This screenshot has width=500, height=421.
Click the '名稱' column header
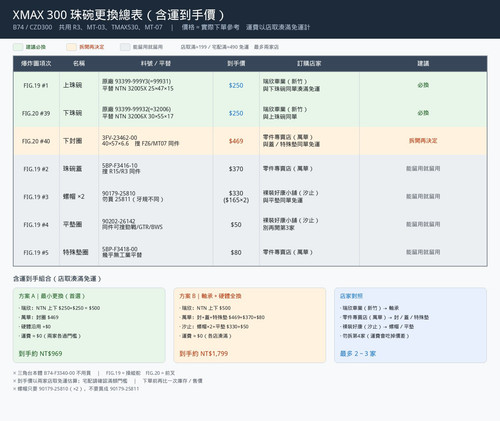(x=79, y=63)
